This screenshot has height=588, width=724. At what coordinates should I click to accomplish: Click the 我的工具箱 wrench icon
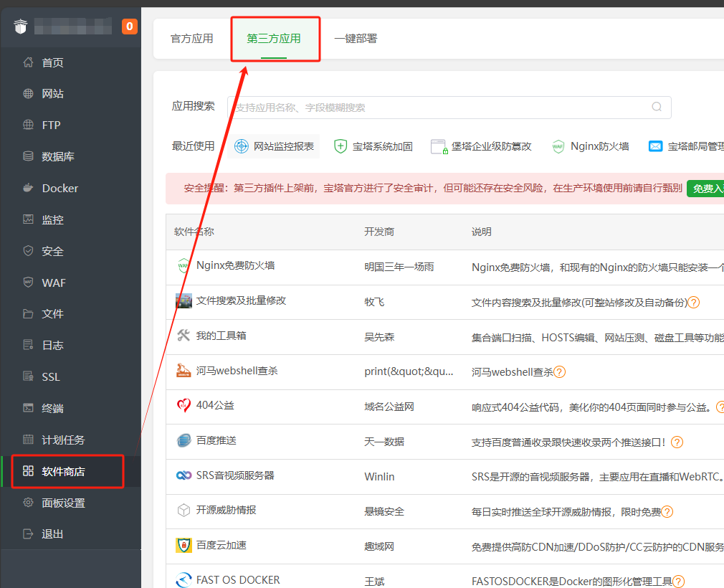[x=184, y=336]
